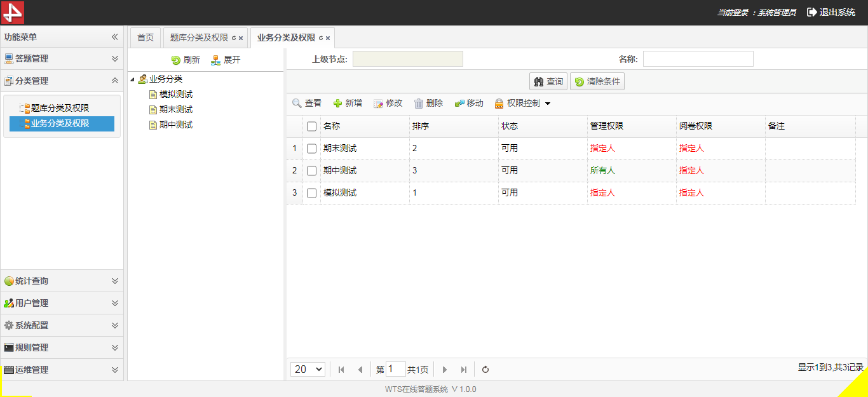Click the pagination reload icon
The width and height of the screenshot is (868, 397).
[485, 370]
